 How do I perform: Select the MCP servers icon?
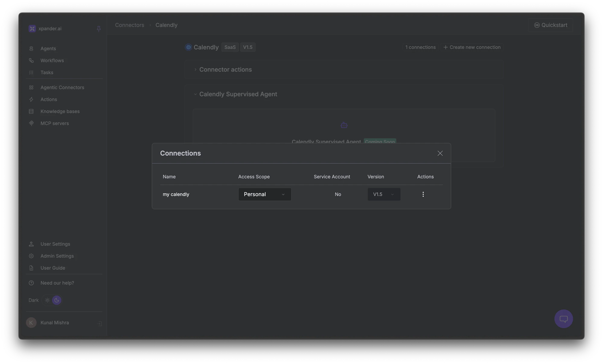[x=32, y=123]
